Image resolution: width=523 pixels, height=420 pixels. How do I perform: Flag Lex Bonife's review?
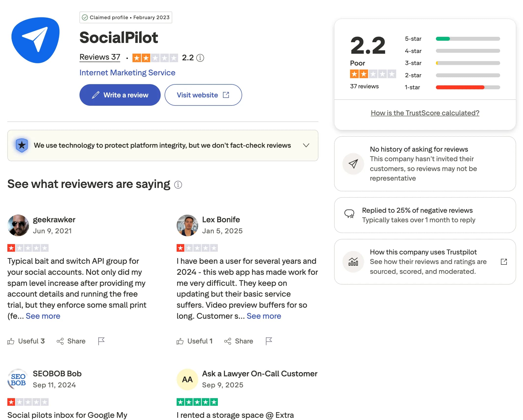tap(269, 341)
